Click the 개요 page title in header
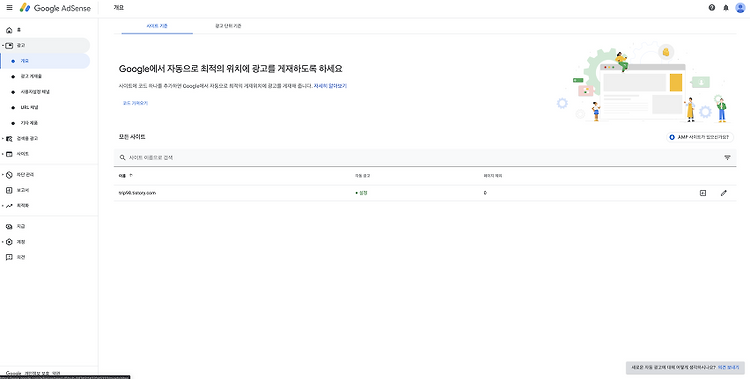Screen dimensions: 750x379 pyautogui.click(x=119, y=8)
